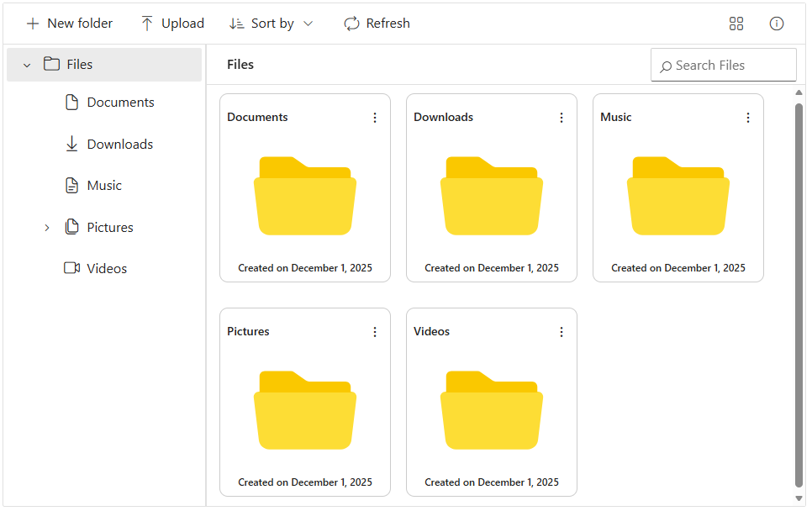Open the Videos card options menu
The image size is (812, 511).
point(562,332)
